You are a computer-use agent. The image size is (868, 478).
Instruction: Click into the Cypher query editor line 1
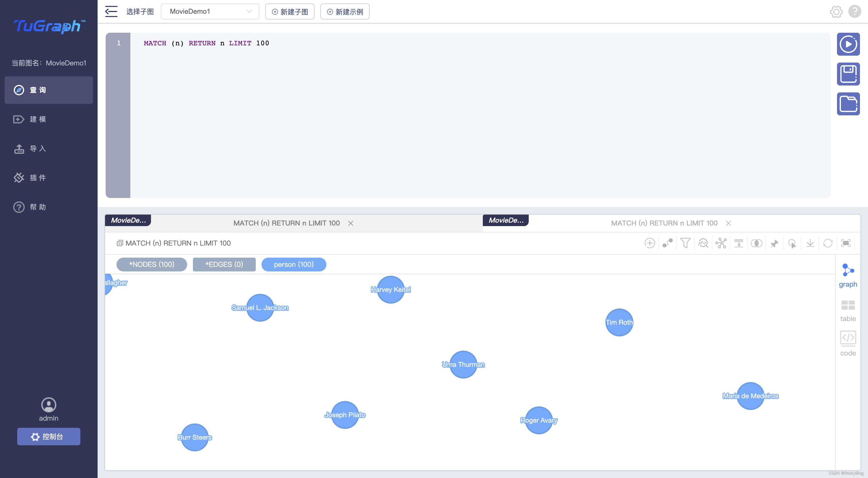(480, 43)
